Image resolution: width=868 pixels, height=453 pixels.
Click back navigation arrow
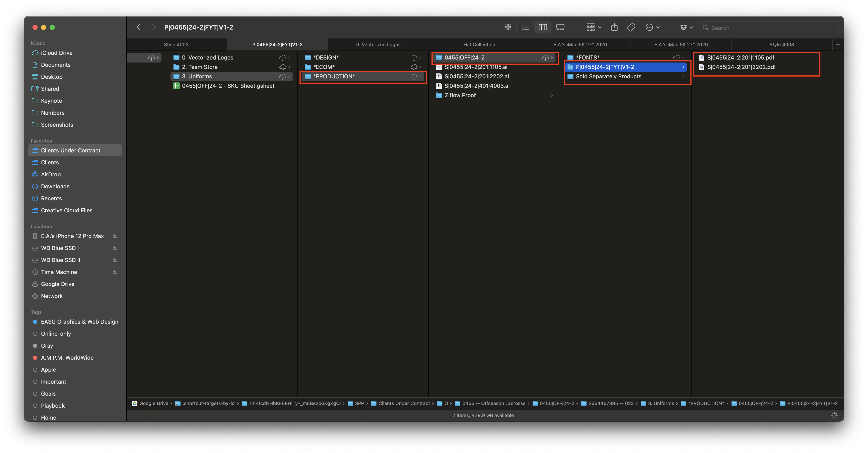click(x=138, y=27)
